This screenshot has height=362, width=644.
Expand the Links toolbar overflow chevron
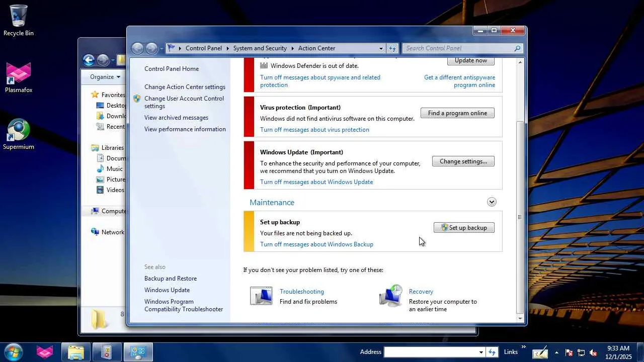click(524, 347)
